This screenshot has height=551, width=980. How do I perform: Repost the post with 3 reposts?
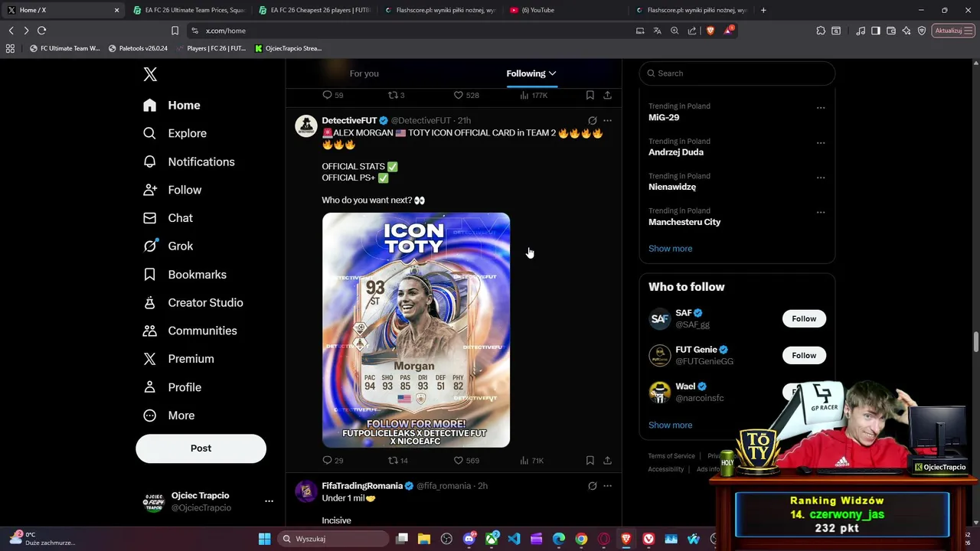[393, 96]
